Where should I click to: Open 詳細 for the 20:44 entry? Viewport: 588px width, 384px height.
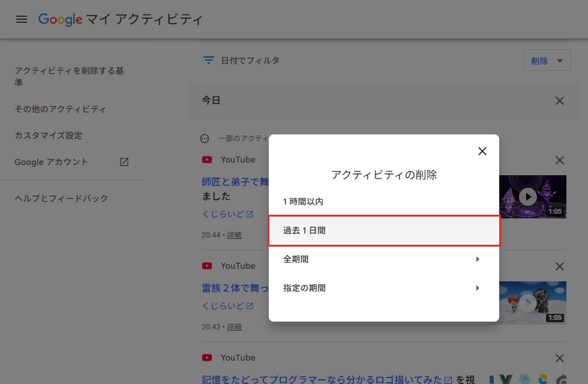click(x=234, y=235)
